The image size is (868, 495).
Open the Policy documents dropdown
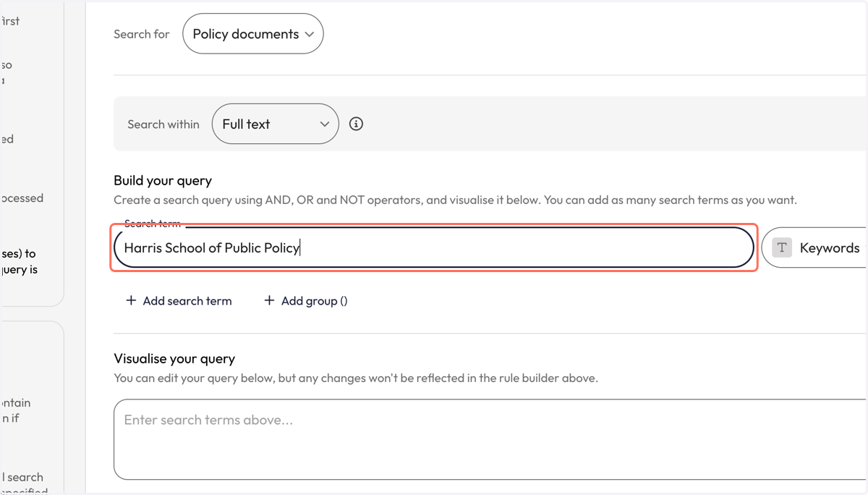[x=252, y=33]
